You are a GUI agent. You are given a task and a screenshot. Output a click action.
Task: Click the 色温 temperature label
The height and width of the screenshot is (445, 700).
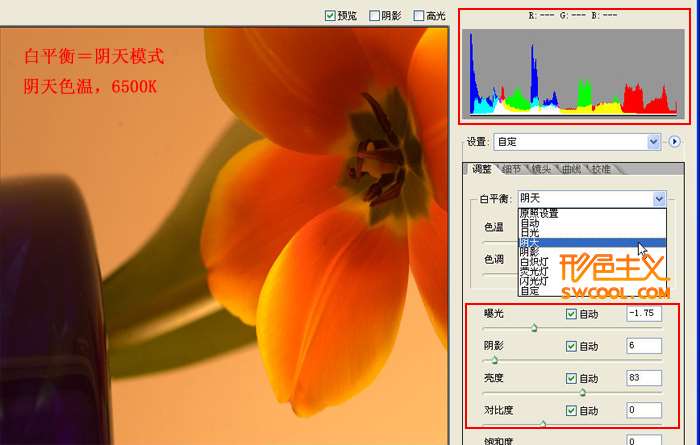494,227
